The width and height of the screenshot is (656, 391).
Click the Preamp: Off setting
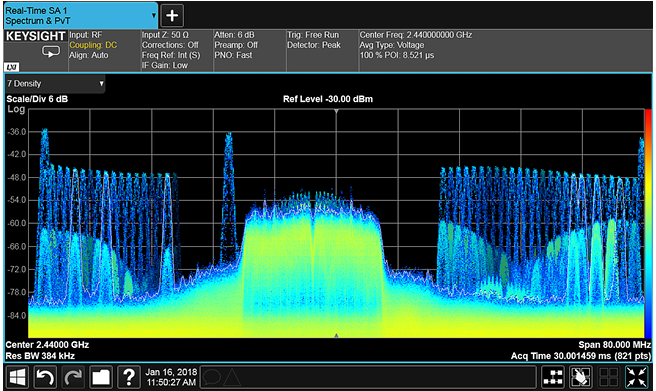[x=236, y=45]
